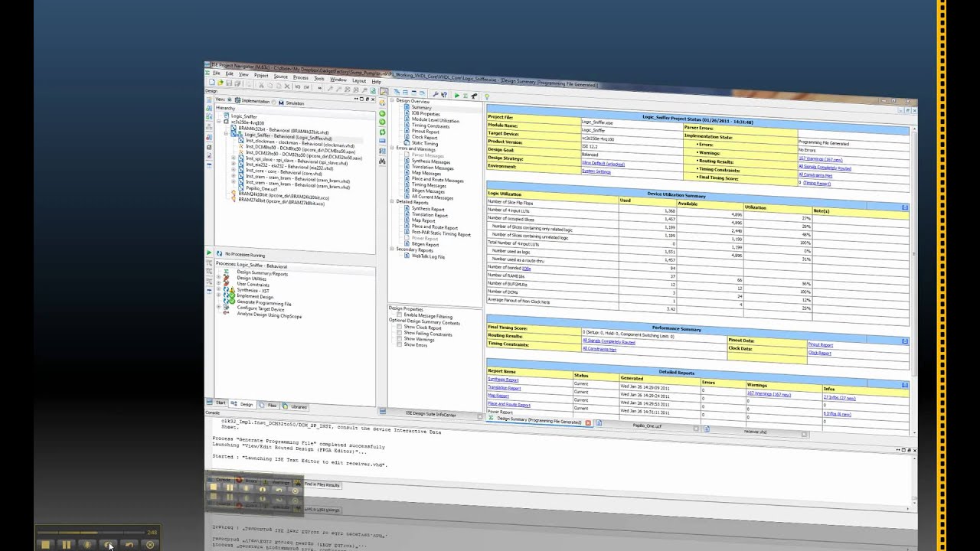
Task: Click recorder overlay microphone button
Action: pyautogui.click(x=87, y=545)
